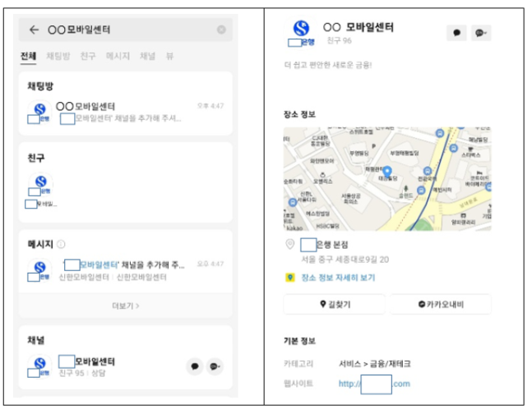
Task: Open 장소 정보 자세히 보기 link
Action: pyautogui.click(x=338, y=278)
